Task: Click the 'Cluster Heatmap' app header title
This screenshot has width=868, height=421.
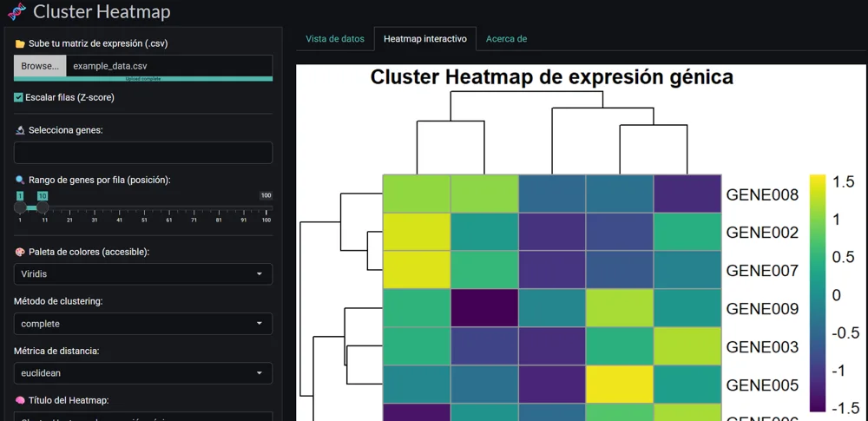Action: click(102, 11)
